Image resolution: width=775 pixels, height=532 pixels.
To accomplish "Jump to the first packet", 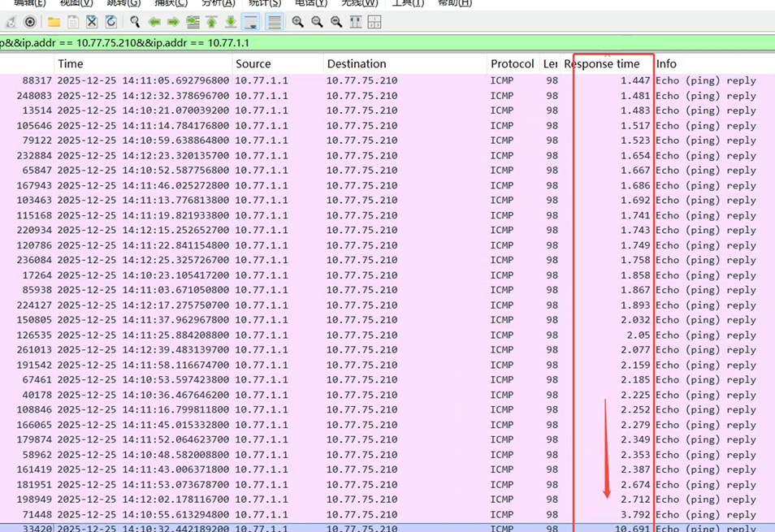I will click(211, 22).
